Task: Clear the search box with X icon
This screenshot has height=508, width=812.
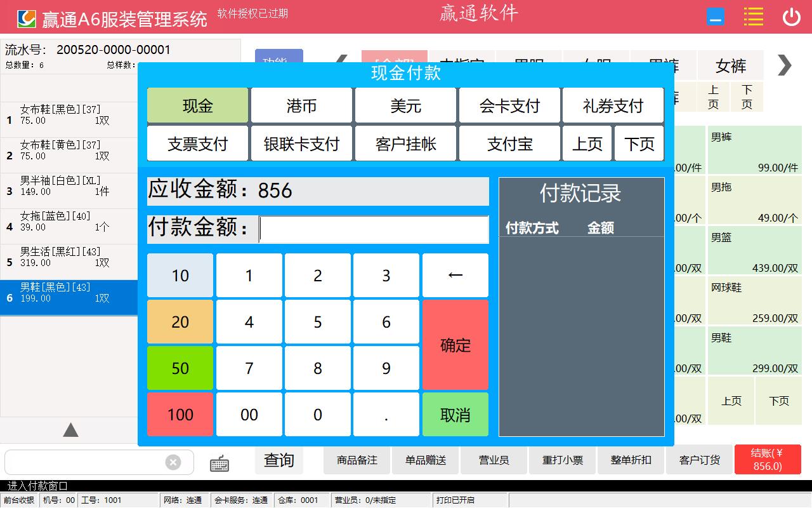Action: [x=173, y=462]
